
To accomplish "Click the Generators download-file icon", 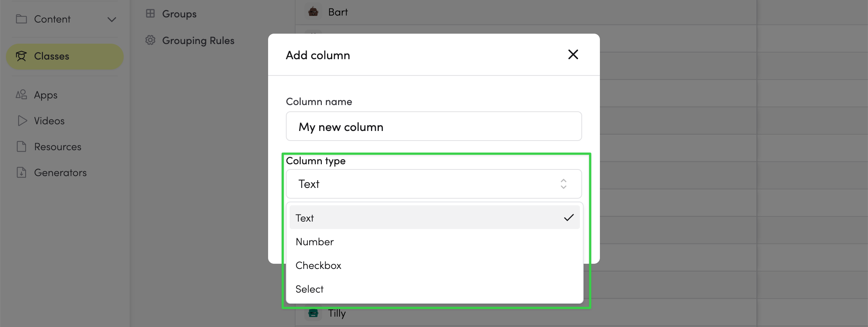I will (21, 172).
